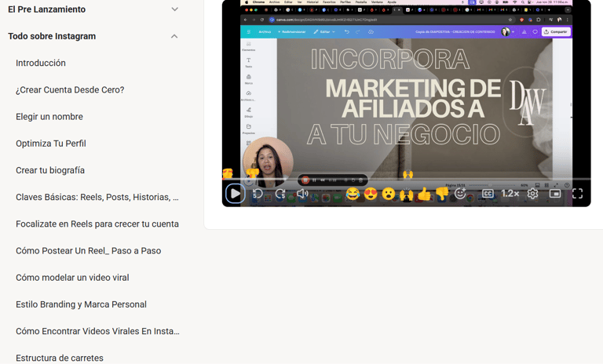The width and height of the screenshot is (603, 364).
Task: Mute the video volume speaker
Action: 302,194
